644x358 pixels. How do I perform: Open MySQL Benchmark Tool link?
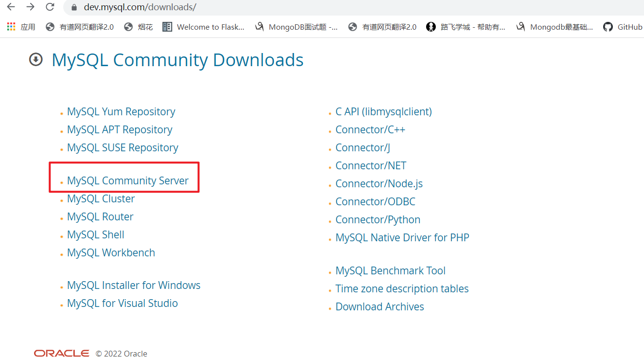pyautogui.click(x=391, y=271)
